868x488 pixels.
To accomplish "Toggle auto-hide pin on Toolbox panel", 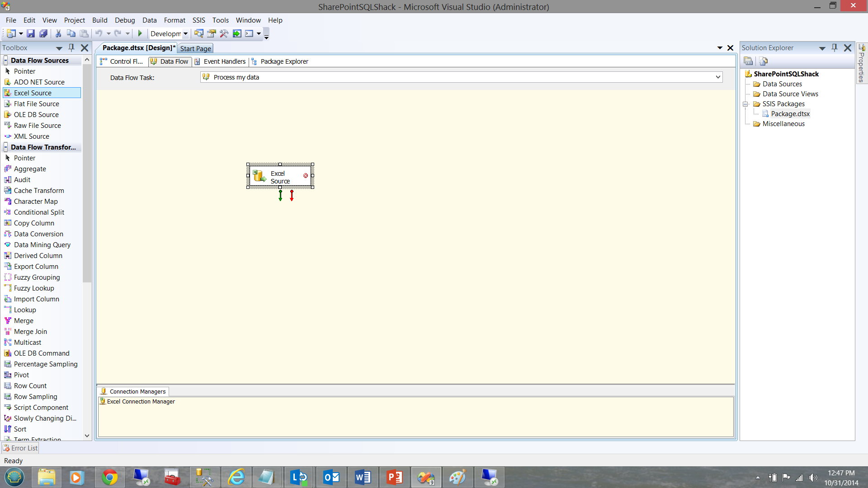I will [x=71, y=47].
